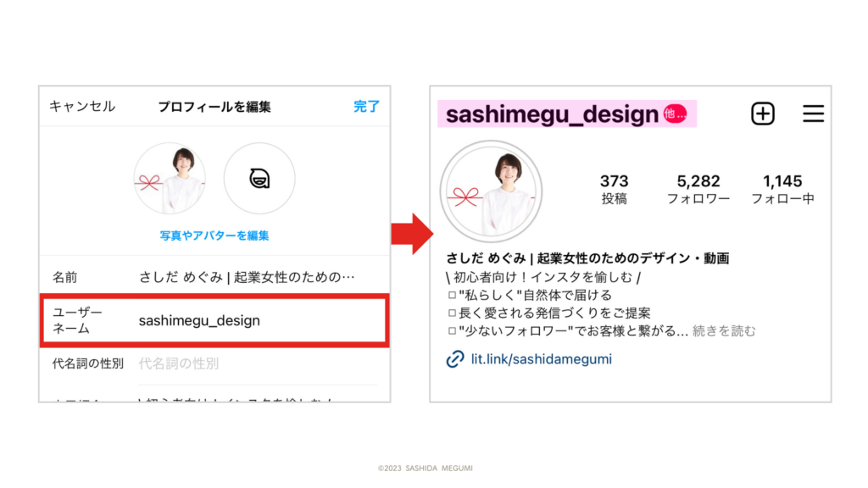This screenshot has width=868, height=488.
Task: Edit username field sashimegu_design
Action: pos(199,320)
